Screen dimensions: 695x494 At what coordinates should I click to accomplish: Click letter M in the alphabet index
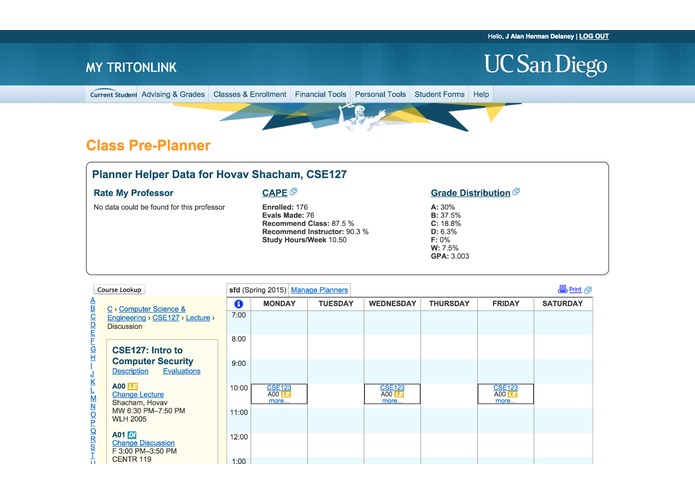click(93, 398)
